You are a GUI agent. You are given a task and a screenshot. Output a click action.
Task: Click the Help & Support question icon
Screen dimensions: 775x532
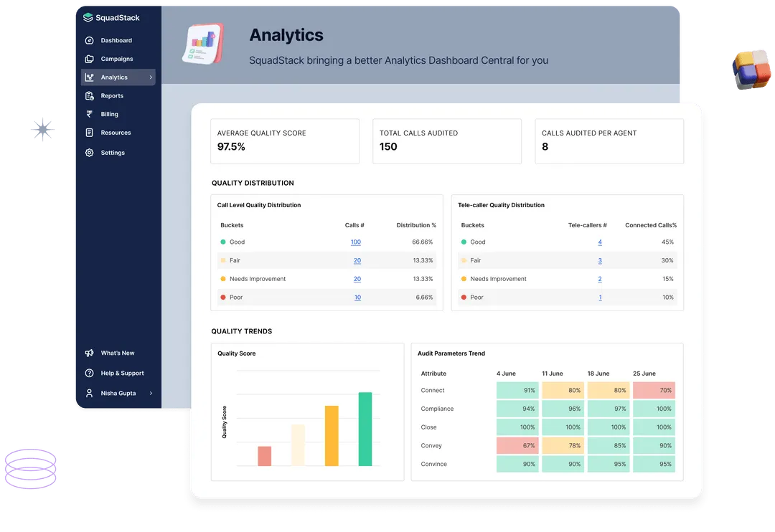(x=90, y=373)
